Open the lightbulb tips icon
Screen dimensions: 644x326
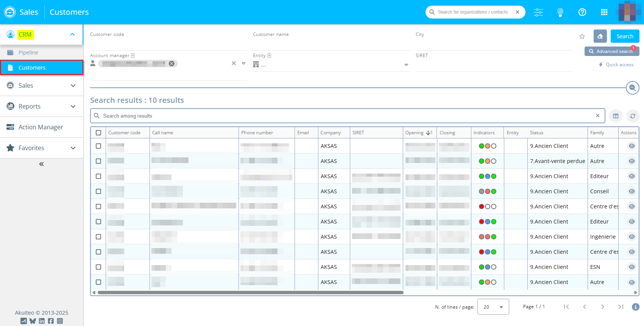[x=560, y=12]
